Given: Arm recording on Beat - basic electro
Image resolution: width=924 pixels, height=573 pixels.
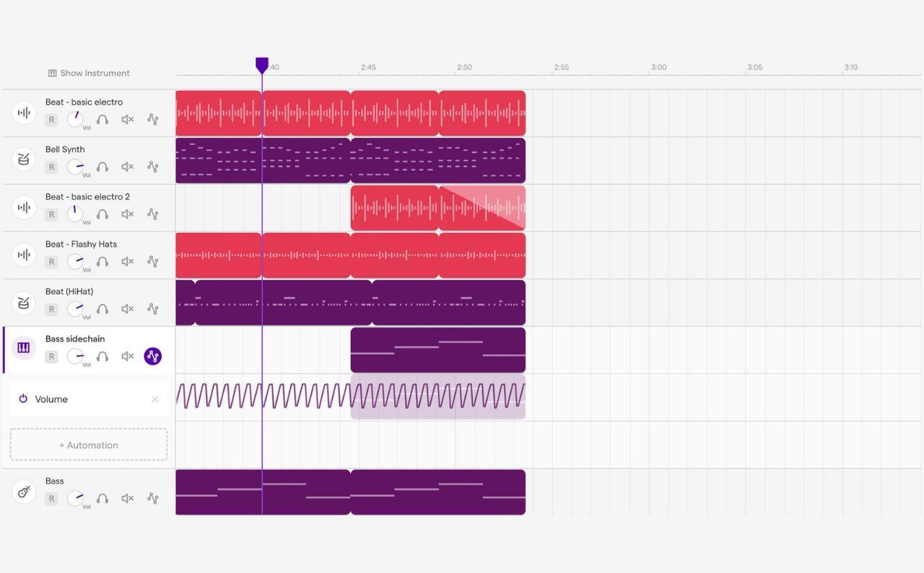Looking at the screenshot, I should pos(51,120).
